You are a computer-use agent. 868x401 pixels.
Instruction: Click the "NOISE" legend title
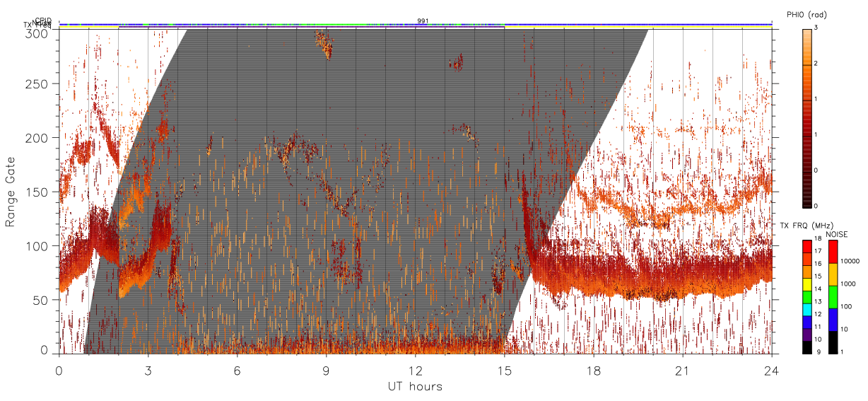click(x=838, y=234)
